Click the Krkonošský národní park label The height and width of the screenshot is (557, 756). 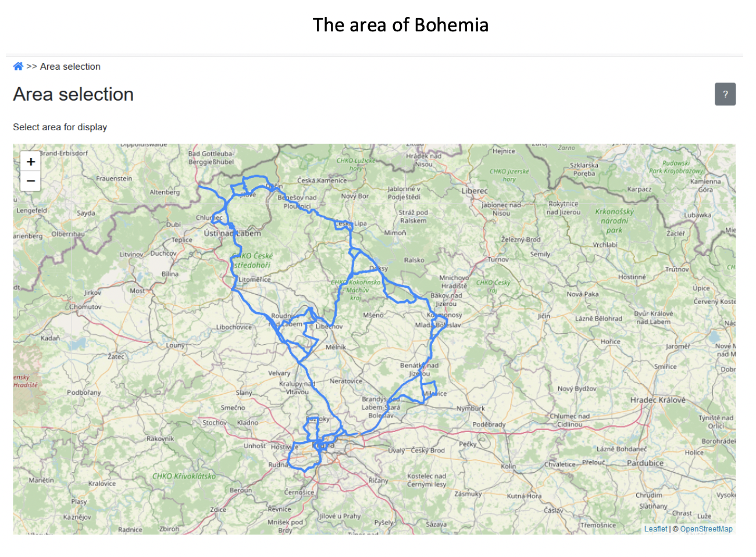[614, 221]
